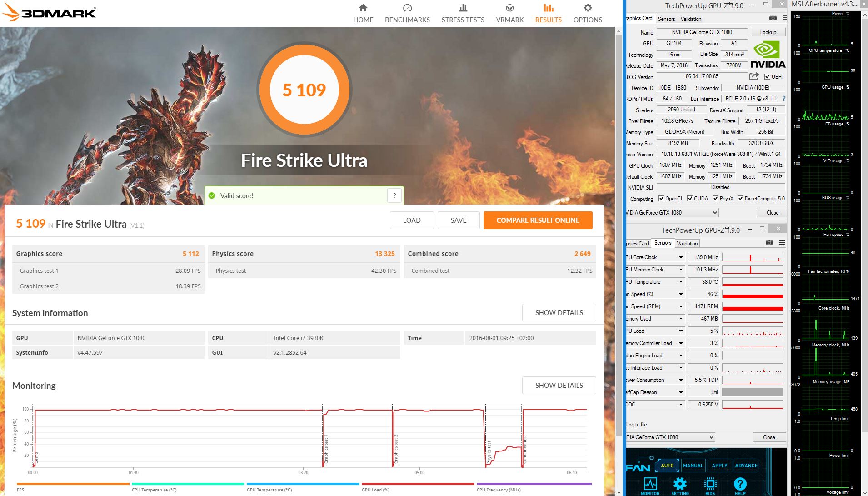Viewport: 868px width, 496px height.
Task: Select the Stress Tests icon
Action: tap(462, 12)
